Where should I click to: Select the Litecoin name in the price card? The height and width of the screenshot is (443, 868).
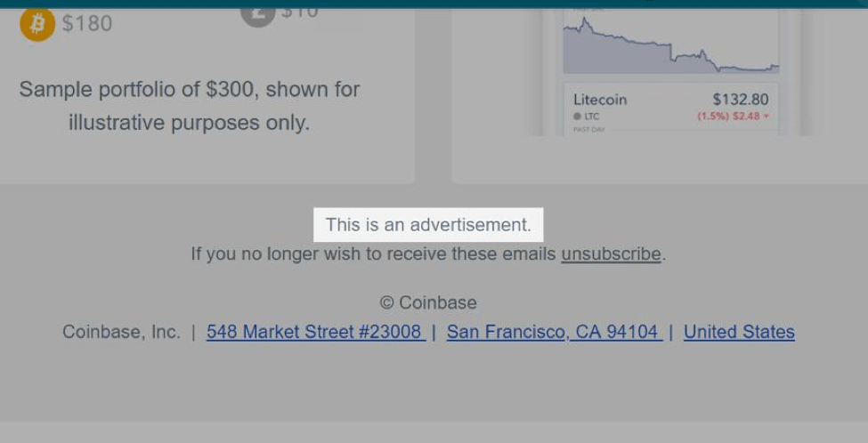click(x=600, y=100)
